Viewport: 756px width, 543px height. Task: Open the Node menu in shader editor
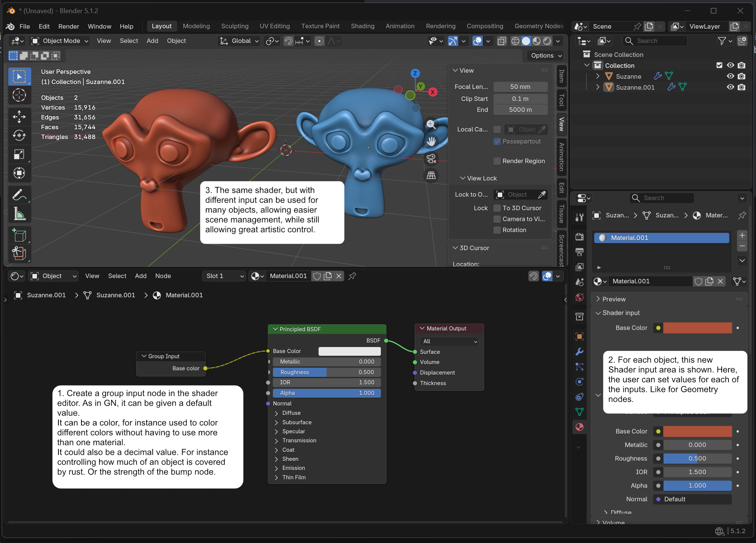(x=163, y=276)
